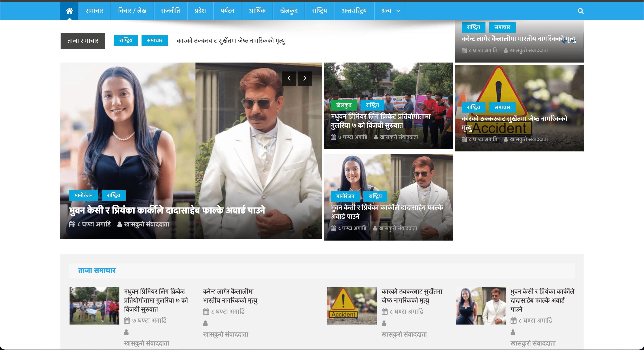Viewport: 644px width, 350px height.
Task: Show next slide with right arrow
Action: 305,78
